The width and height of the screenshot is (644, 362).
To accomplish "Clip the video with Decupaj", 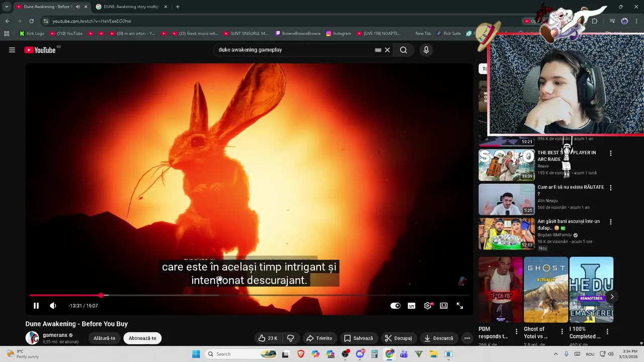I will point(398,338).
